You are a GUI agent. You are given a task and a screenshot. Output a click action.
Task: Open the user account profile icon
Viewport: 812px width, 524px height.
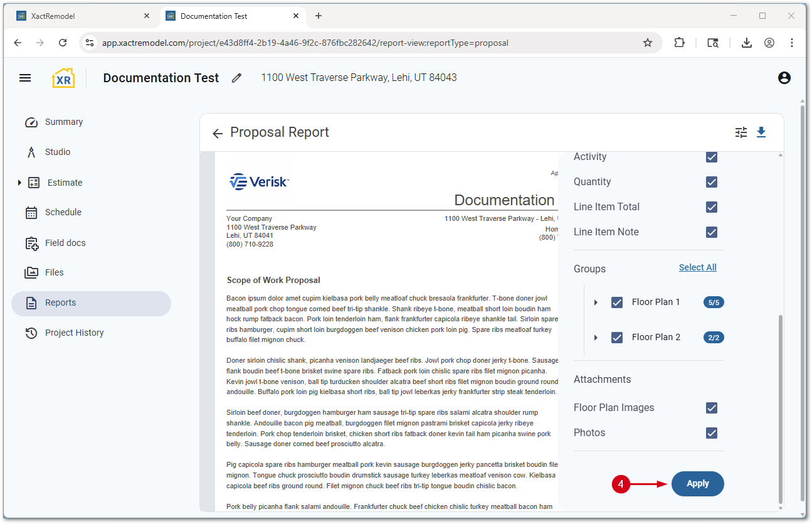pyautogui.click(x=784, y=78)
